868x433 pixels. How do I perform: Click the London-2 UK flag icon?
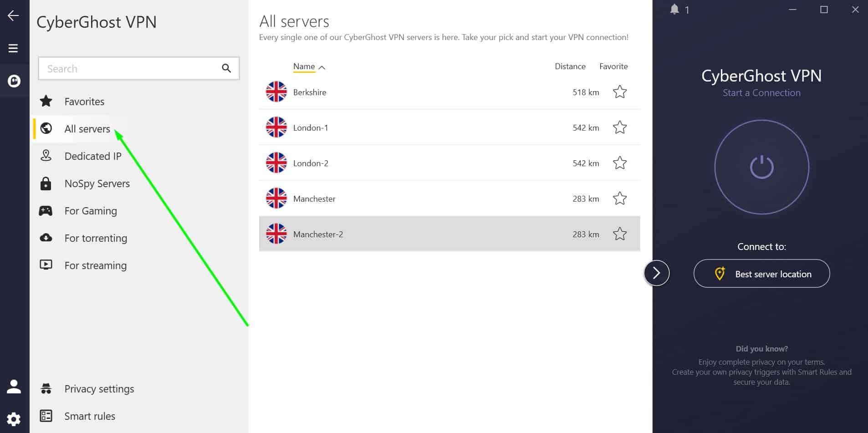[x=276, y=163]
